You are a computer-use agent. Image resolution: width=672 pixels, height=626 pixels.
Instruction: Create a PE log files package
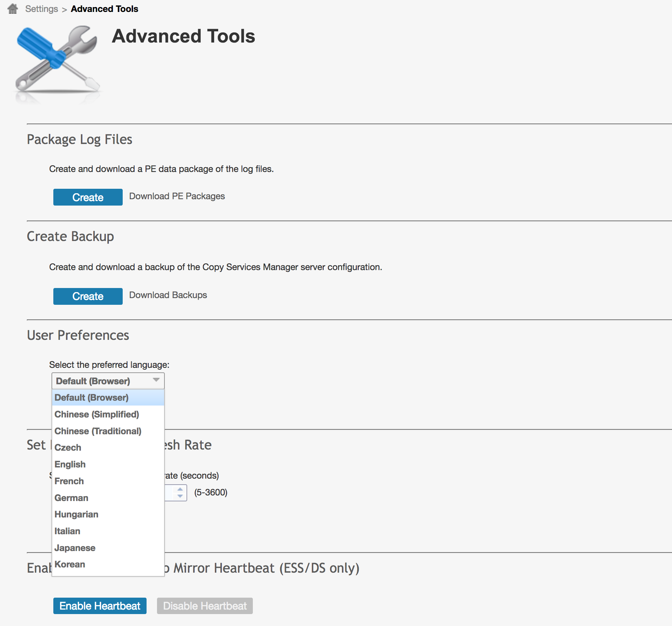tap(88, 197)
